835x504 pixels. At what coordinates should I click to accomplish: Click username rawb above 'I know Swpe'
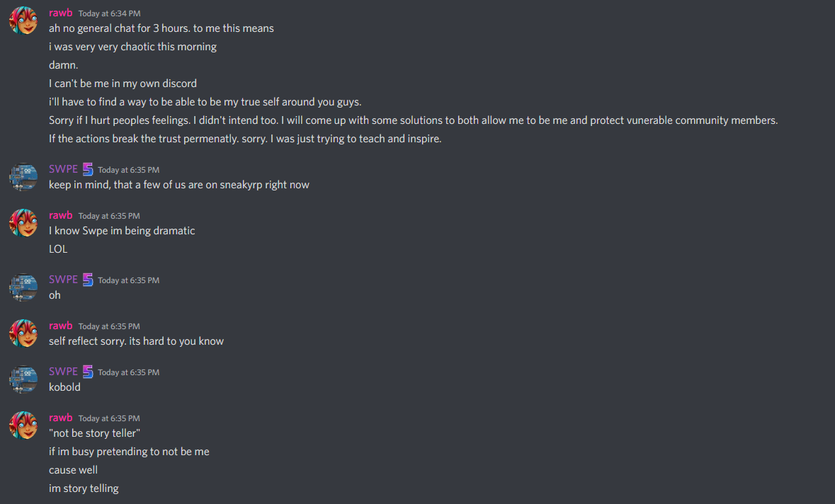pos(61,215)
